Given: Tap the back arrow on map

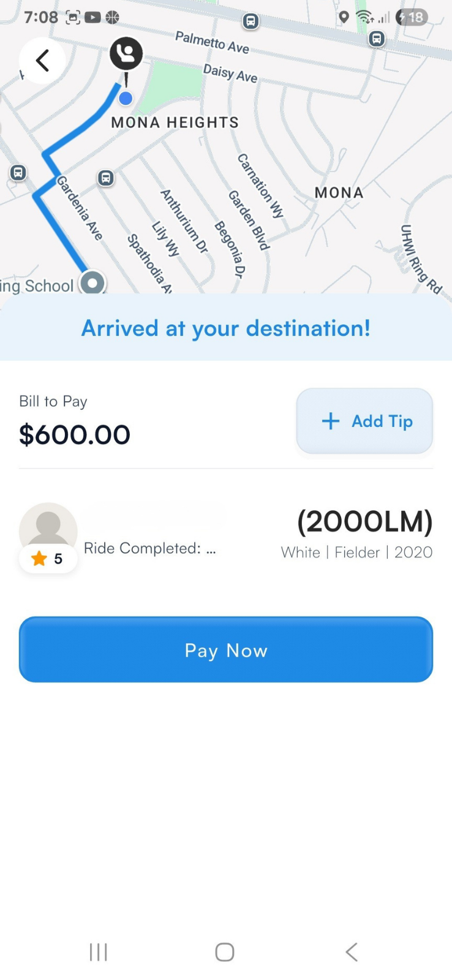Looking at the screenshot, I should click(42, 61).
